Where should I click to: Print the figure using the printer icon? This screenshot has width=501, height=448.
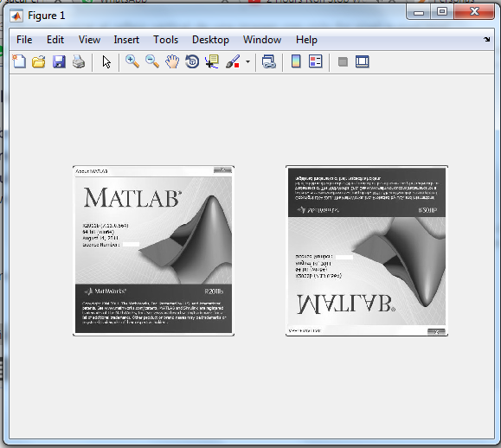[x=79, y=61]
